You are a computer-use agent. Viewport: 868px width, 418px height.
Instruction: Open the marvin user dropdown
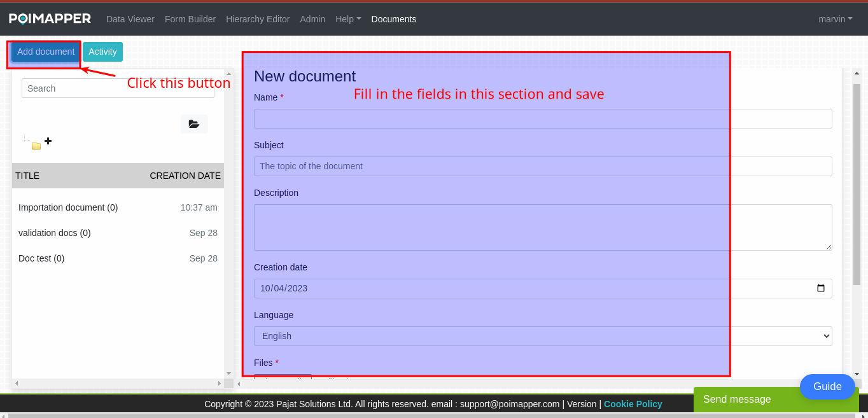[x=835, y=19]
